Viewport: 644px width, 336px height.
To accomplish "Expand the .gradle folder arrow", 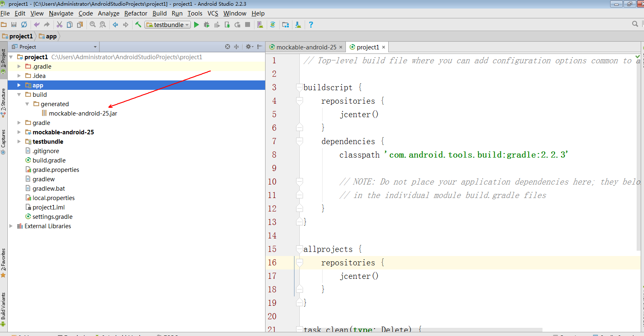I will (19, 66).
